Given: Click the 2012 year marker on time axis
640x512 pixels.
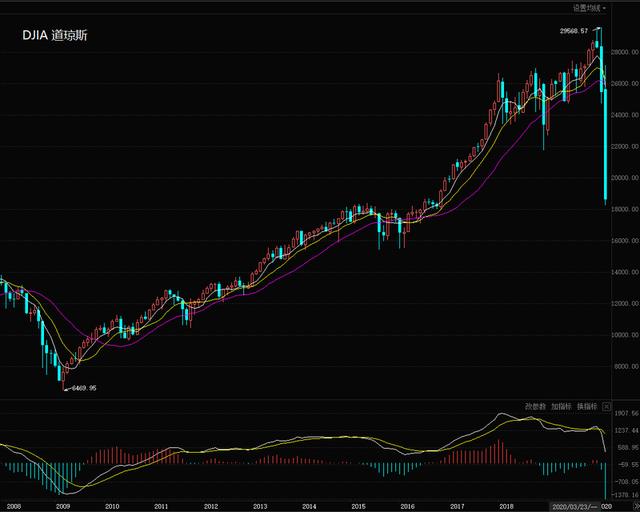Looking at the screenshot, I should tap(210, 506).
